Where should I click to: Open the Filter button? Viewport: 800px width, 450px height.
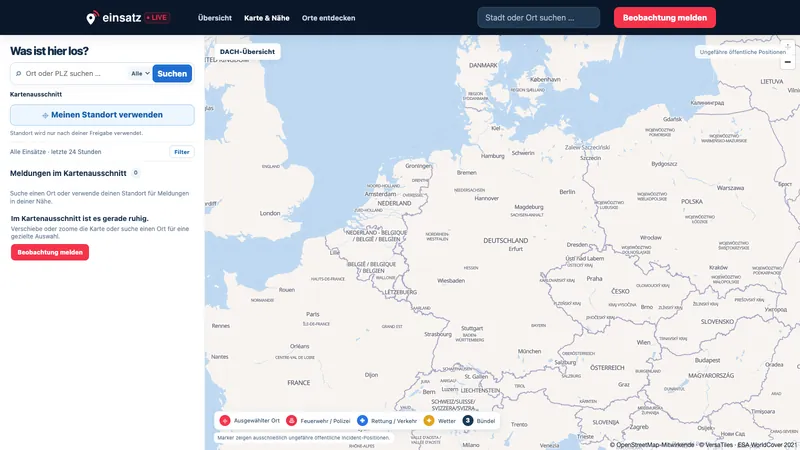182,152
